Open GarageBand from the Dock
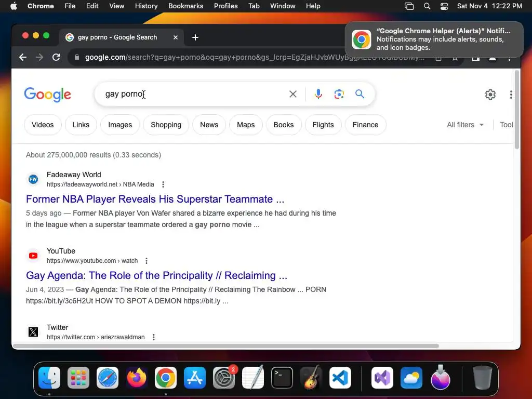The height and width of the screenshot is (399, 532). click(x=311, y=378)
